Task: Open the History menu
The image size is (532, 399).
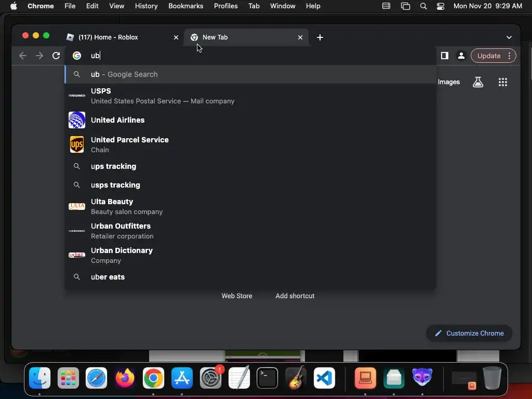Action: click(146, 6)
